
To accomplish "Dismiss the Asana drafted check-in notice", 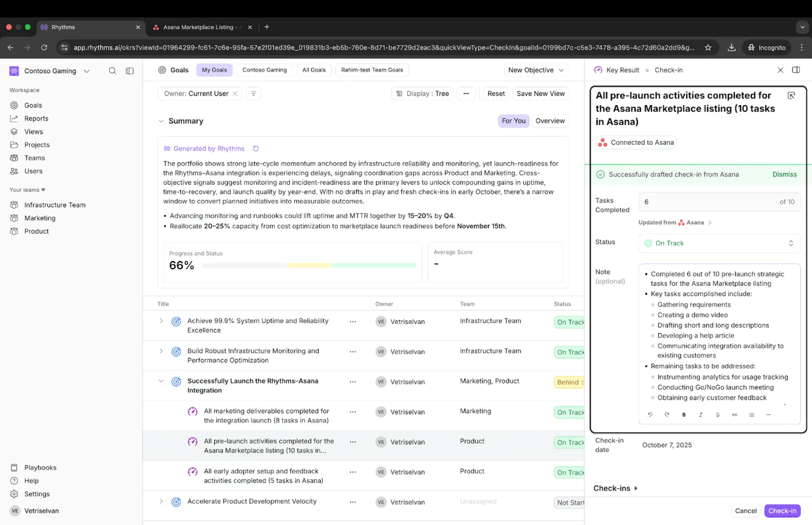I will tap(784, 174).
